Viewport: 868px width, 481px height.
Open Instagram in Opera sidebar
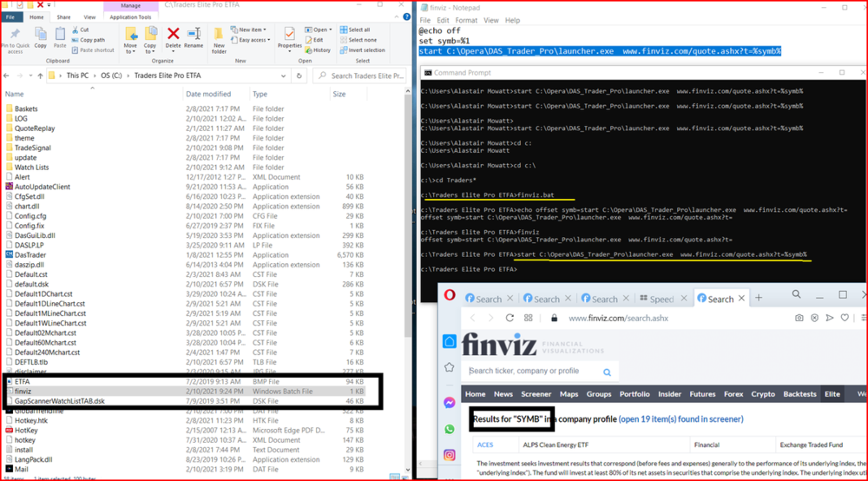click(x=450, y=455)
